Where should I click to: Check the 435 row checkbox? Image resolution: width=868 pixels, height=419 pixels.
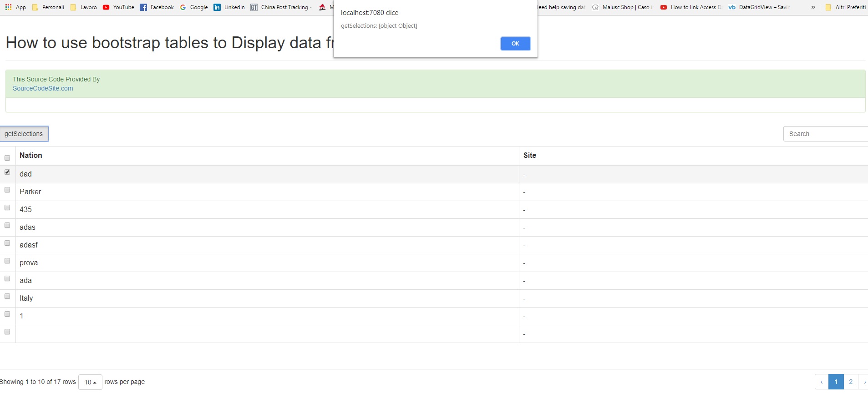click(7, 207)
